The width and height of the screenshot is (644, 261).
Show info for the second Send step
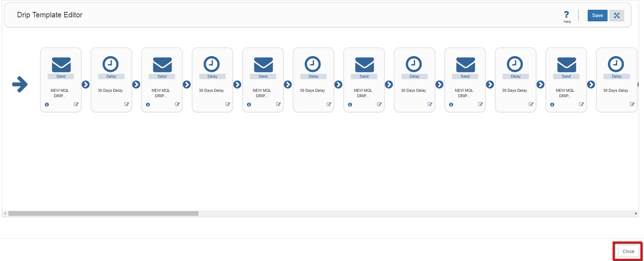click(148, 104)
